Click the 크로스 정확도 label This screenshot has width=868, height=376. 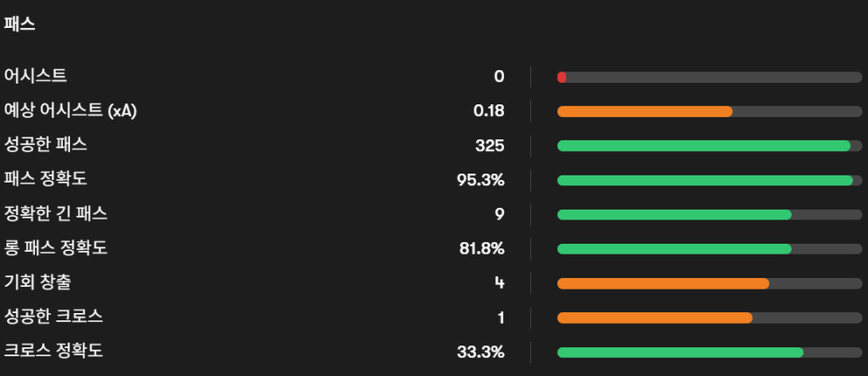tap(53, 351)
